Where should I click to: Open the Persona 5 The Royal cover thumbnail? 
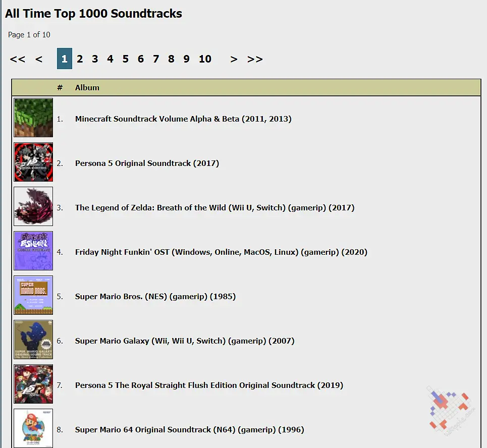click(33, 384)
